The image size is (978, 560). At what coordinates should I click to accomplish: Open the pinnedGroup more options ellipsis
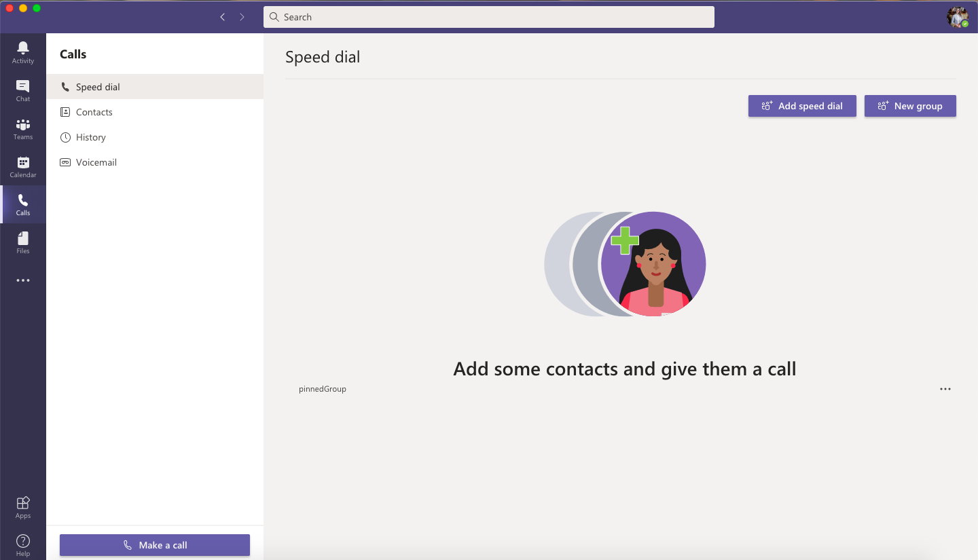[x=945, y=389]
